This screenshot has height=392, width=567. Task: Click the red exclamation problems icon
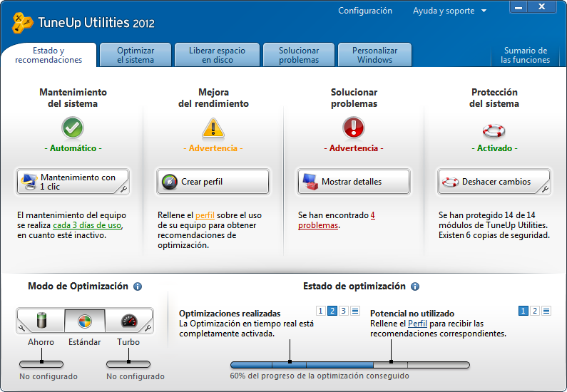tap(353, 128)
